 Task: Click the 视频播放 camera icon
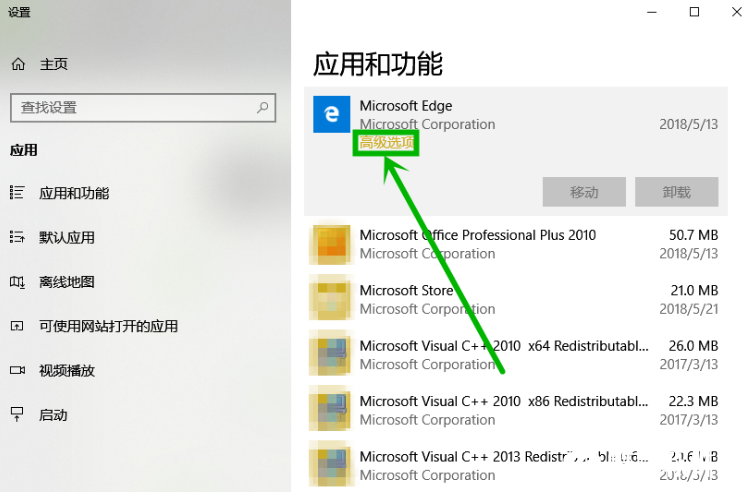pos(17,370)
